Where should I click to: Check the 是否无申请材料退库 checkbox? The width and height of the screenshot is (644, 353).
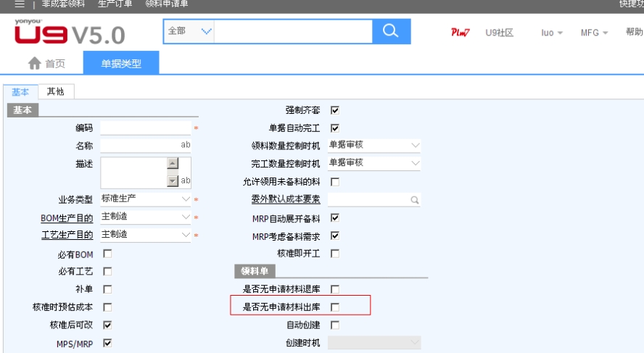(335, 289)
